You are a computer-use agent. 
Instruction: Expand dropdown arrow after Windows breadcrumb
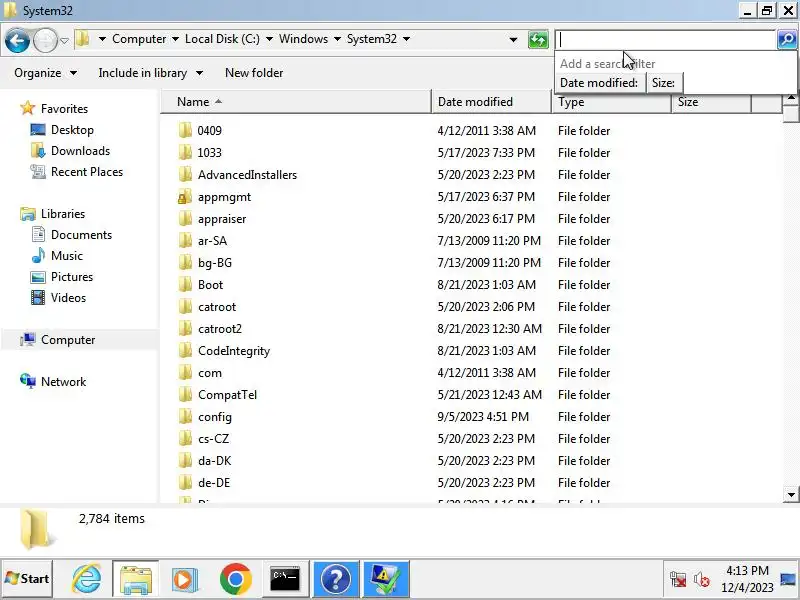point(337,39)
